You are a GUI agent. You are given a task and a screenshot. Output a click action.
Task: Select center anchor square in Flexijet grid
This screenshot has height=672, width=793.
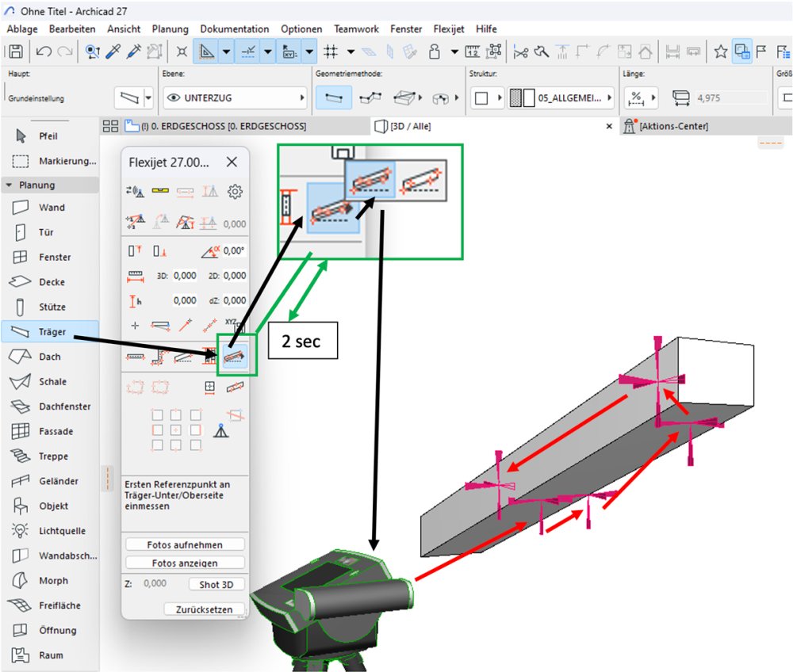pos(176,430)
